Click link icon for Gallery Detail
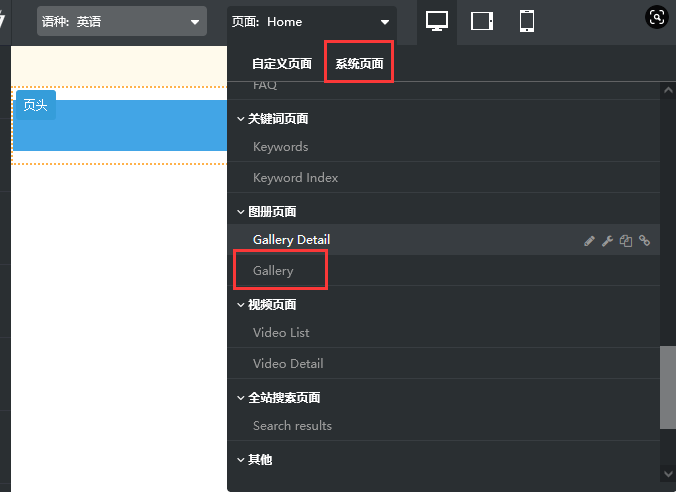 click(x=645, y=240)
